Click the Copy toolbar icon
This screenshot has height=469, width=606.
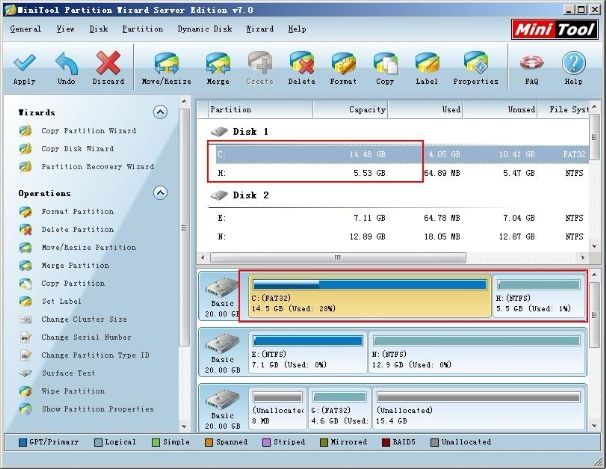(x=385, y=63)
